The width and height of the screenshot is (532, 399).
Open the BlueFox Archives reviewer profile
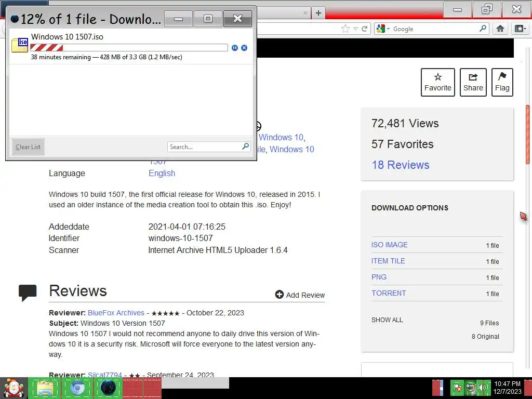(116, 313)
